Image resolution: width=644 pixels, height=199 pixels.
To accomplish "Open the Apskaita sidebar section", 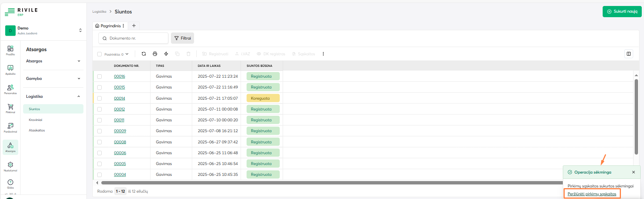I will tap(10, 69).
